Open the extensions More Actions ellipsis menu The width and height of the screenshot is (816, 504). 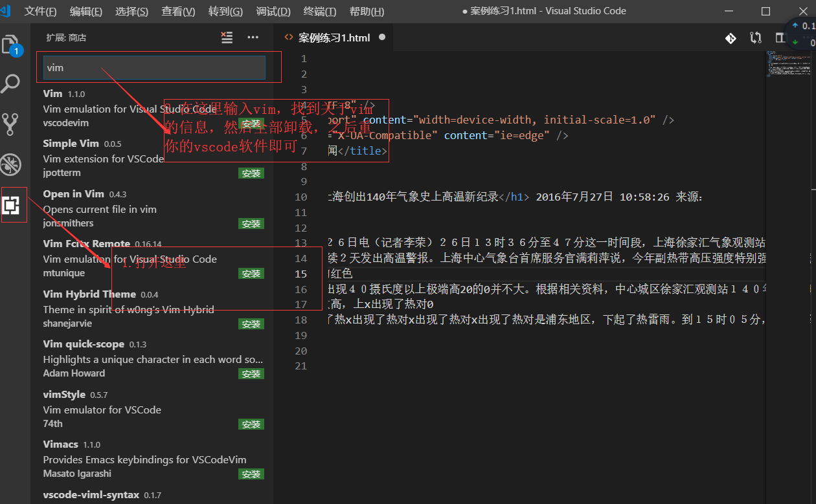[253, 38]
